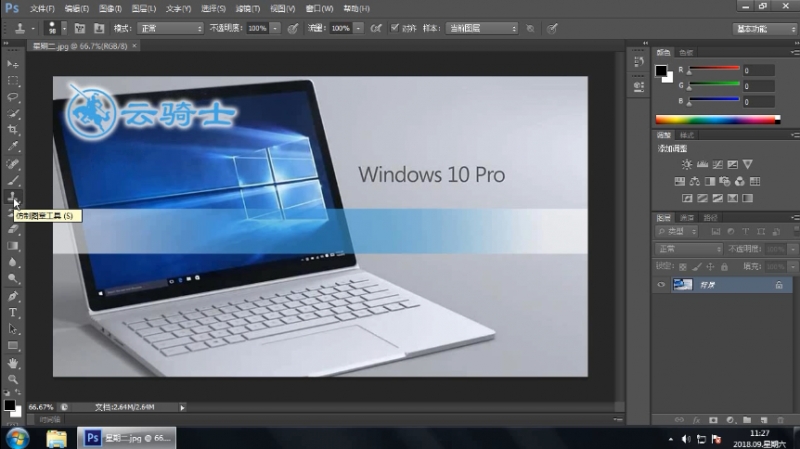Select the Brush tool
800x449 pixels.
[x=13, y=180]
